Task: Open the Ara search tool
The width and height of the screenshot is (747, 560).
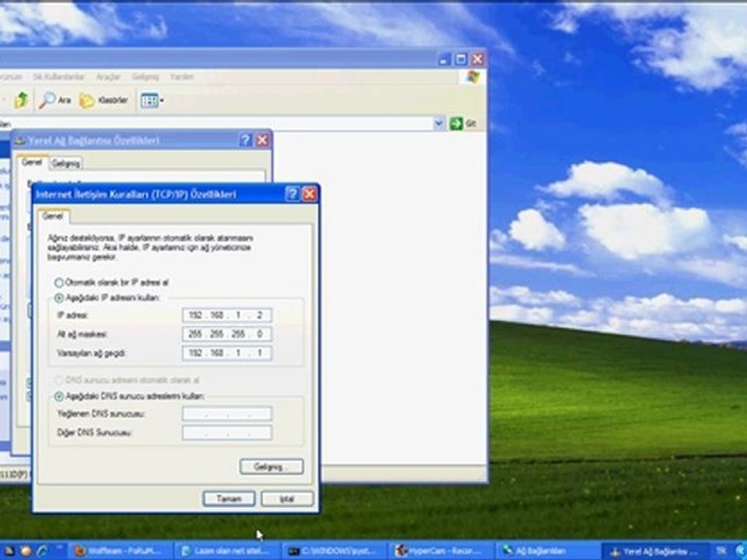Action: pos(54,100)
